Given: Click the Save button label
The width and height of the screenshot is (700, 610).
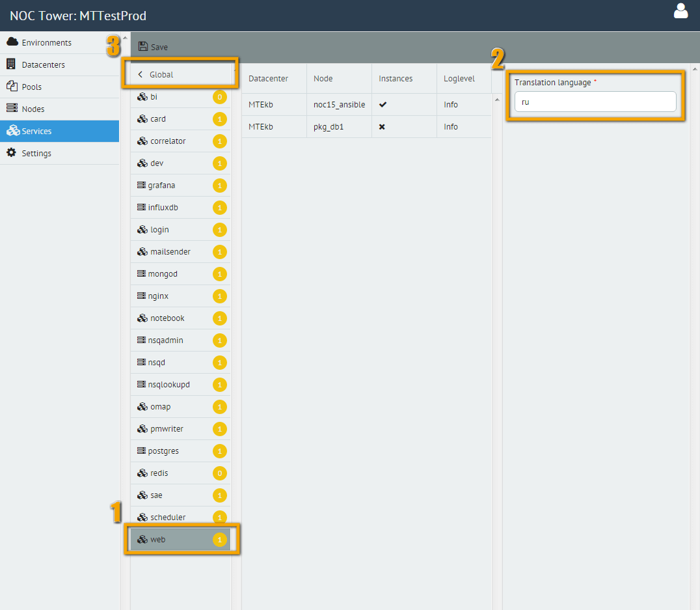Looking at the screenshot, I should point(159,47).
